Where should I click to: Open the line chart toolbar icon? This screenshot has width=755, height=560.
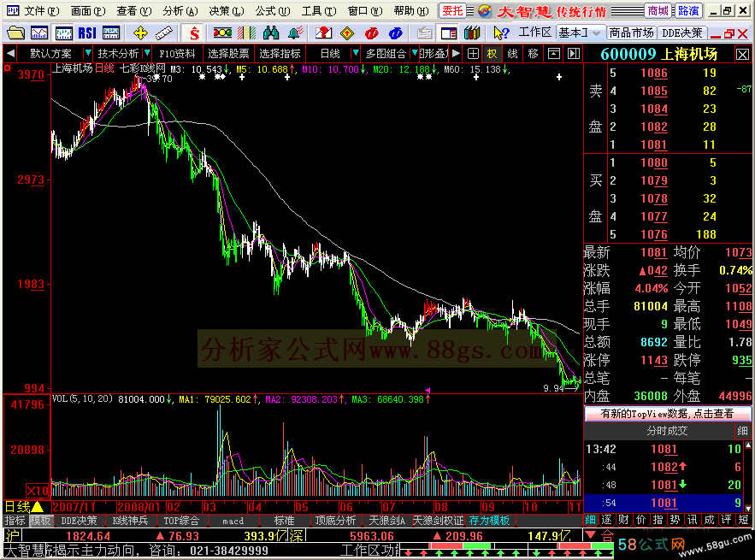[x=39, y=32]
